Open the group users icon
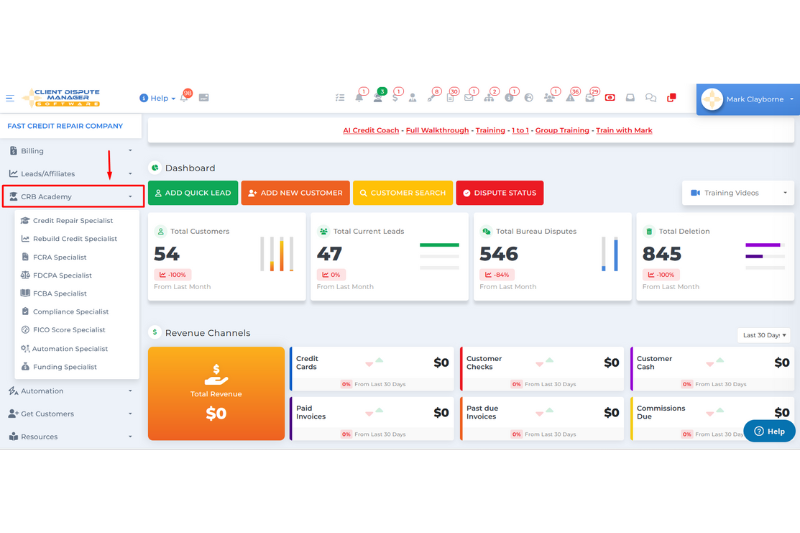Screen dimensions: 800x533 pyautogui.click(x=549, y=97)
